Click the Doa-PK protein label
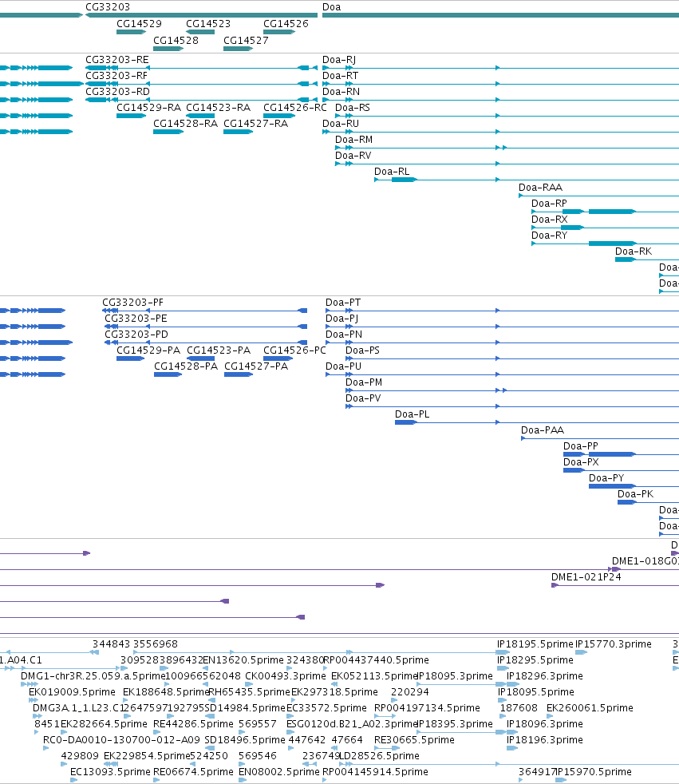 click(635, 494)
